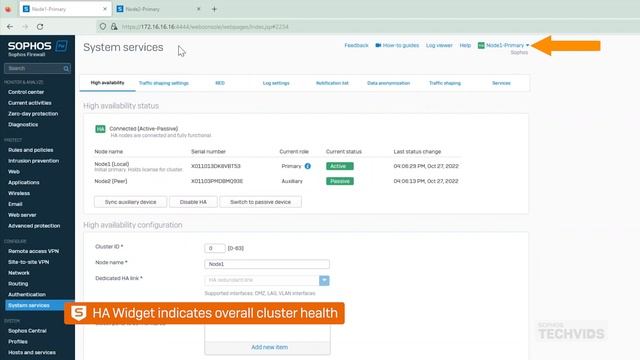Open Zero-day protection in sidebar
This screenshot has height=360, width=640.
pyautogui.click(x=33, y=114)
